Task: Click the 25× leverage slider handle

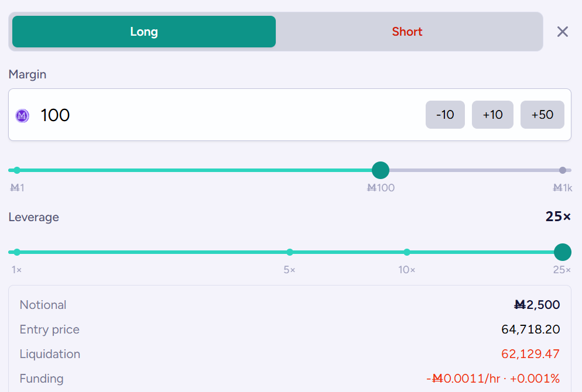Action: click(563, 252)
